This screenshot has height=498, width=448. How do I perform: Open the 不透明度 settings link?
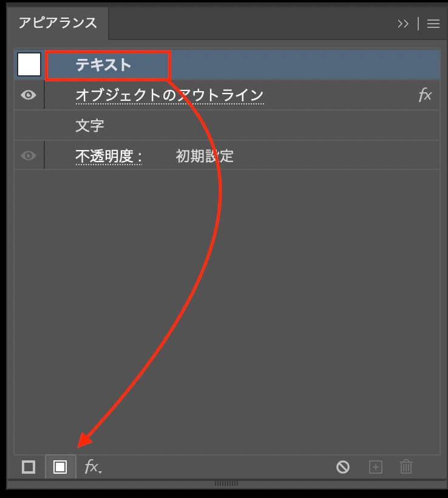pos(109,156)
